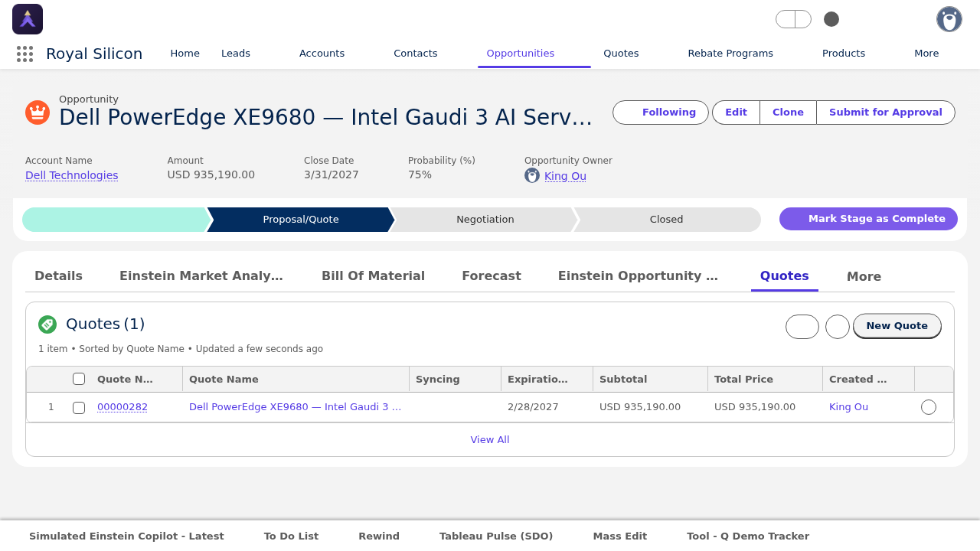Image resolution: width=980 pixels, height=551 pixels.
Task: Go to the Products tab
Action: (x=844, y=54)
